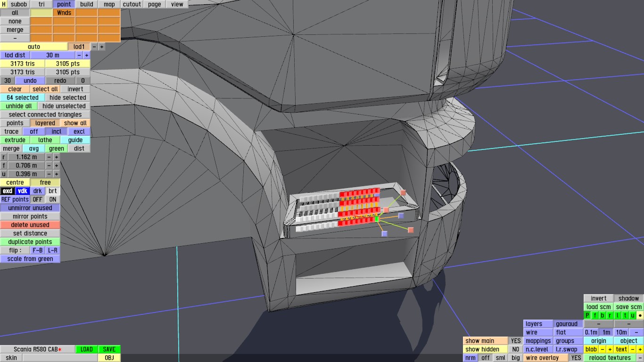Redo the last undone edit
644x362 pixels.
coord(60,81)
